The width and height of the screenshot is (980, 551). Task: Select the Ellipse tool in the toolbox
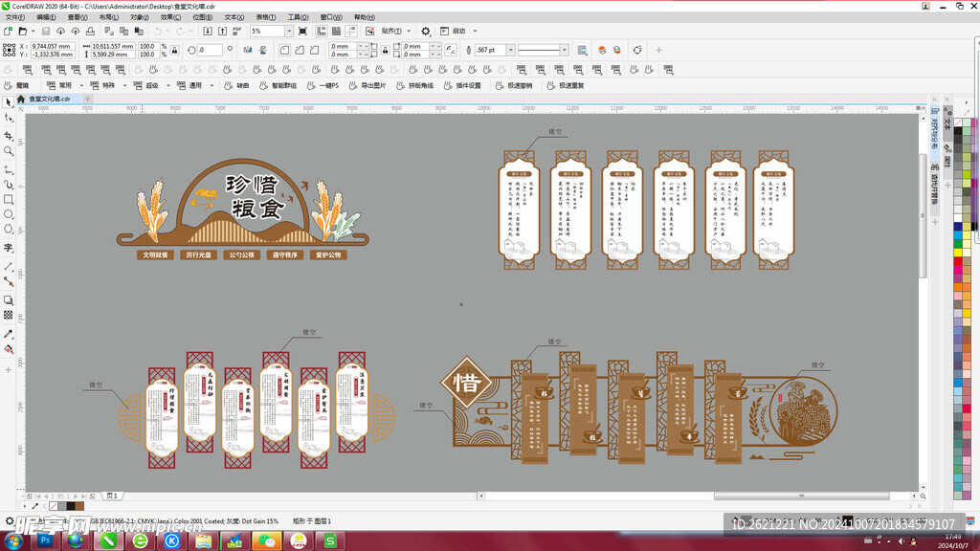(9, 215)
